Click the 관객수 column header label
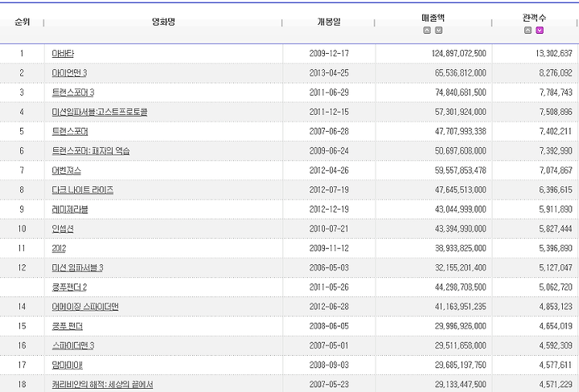 534,18
